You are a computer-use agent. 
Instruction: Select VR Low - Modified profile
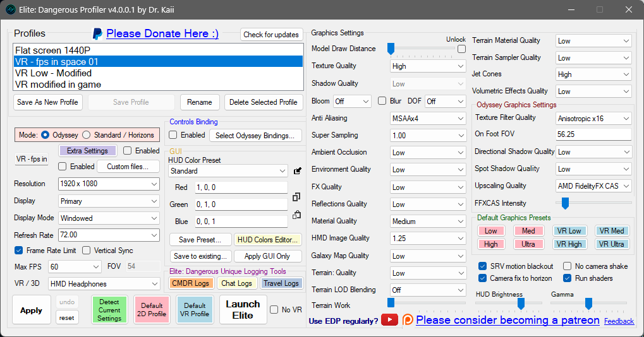point(158,73)
